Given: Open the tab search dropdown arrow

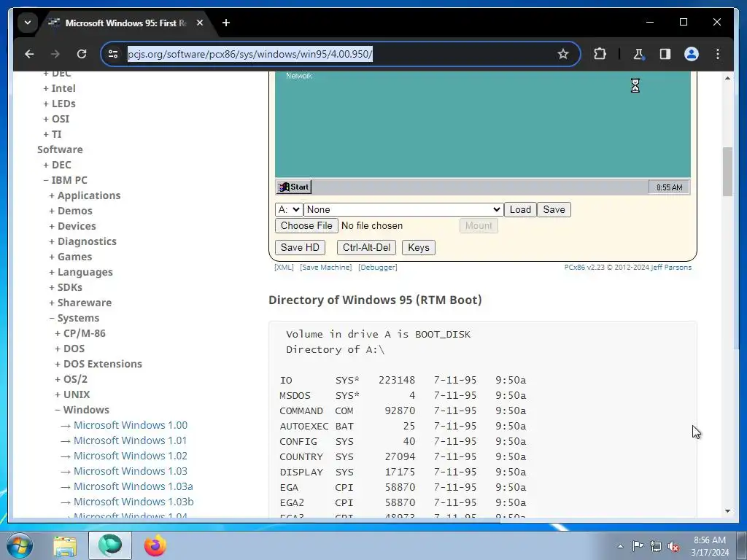Looking at the screenshot, I should tap(28, 23).
